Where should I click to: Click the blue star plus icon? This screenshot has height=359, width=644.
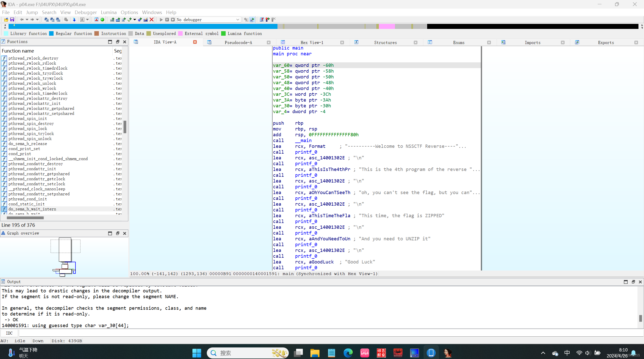(x=140, y=20)
